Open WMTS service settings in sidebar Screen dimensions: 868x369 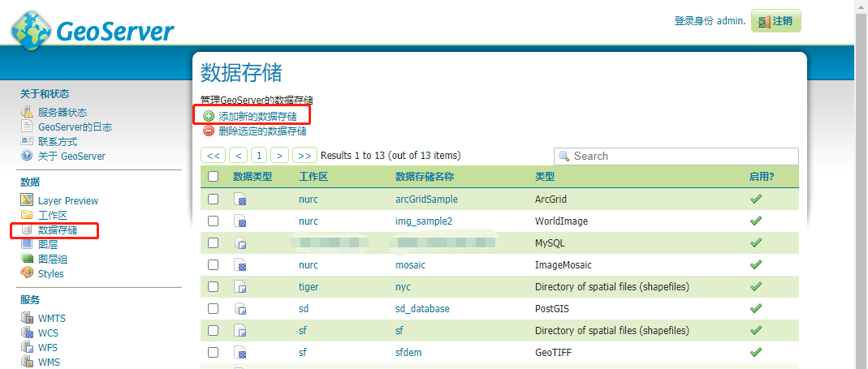52,318
